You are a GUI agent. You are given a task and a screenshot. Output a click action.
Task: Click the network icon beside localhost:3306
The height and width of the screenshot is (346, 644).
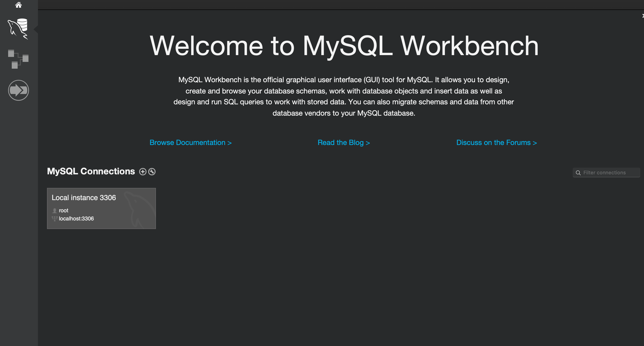coord(54,219)
